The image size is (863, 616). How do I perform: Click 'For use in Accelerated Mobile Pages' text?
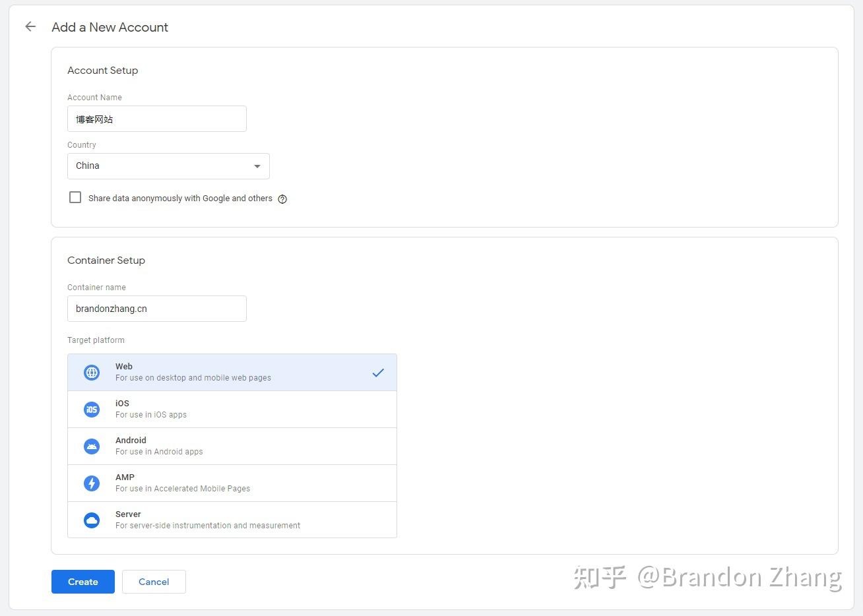click(x=183, y=489)
